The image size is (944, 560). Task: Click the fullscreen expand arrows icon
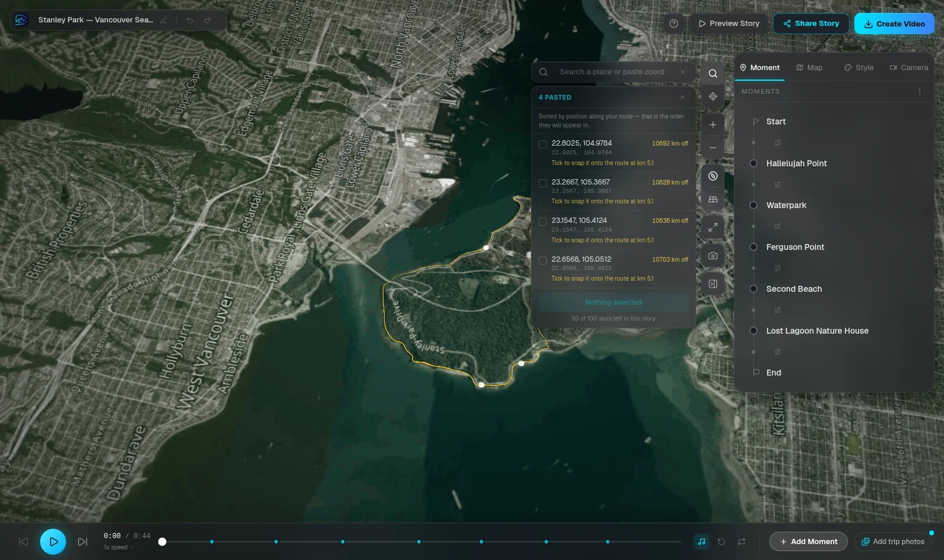coord(713,227)
